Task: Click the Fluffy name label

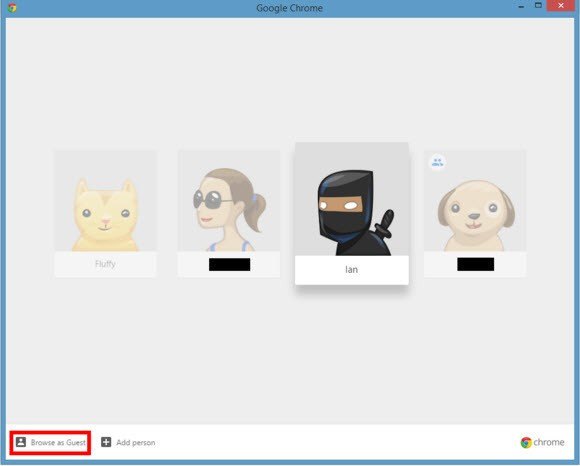Action: coord(105,264)
